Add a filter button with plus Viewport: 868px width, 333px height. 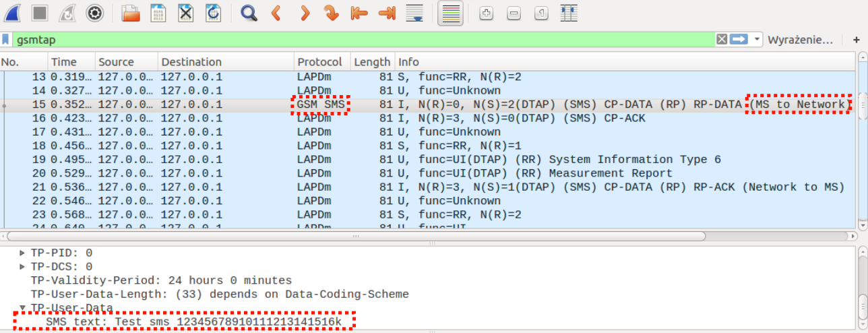pyautogui.click(x=857, y=40)
